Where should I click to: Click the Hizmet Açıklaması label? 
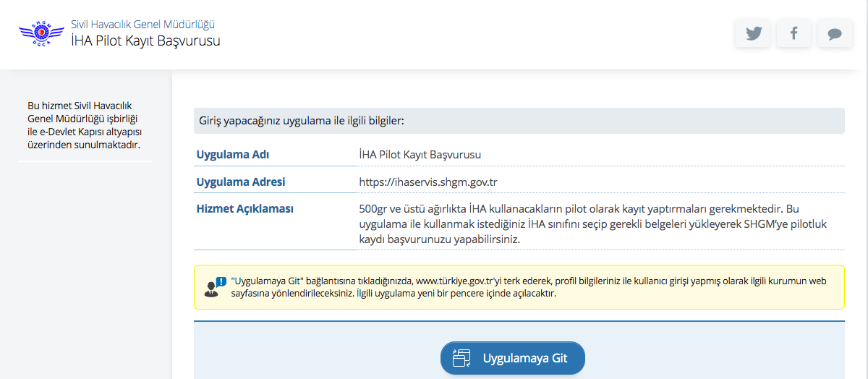[245, 209]
